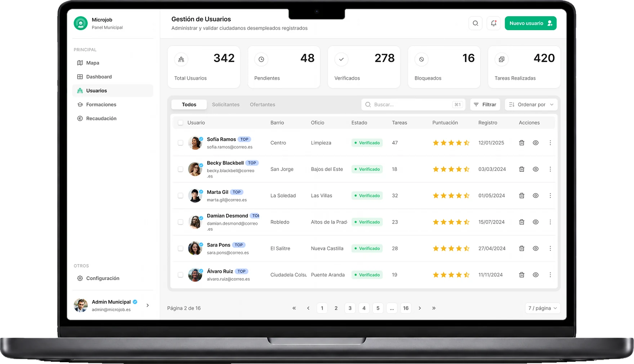Check the select-all checkbox in table header
Image resolution: width=634 pixels, height=364 pixels.
[180, 123]
